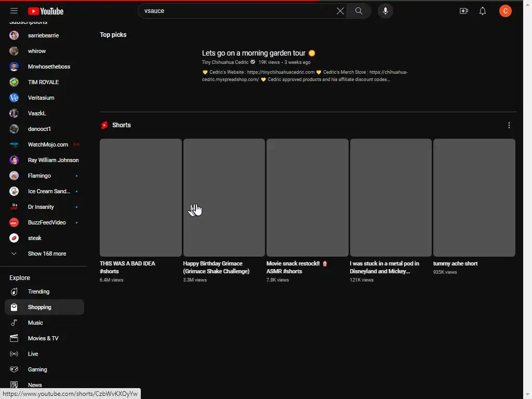Screen dimensions: 532x399
Task: Click the Shorts shelf heading
Action: pos(121,125)
